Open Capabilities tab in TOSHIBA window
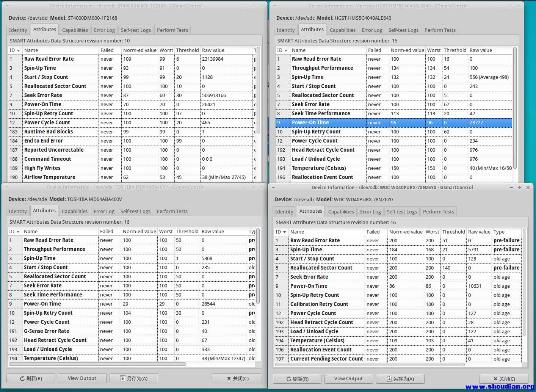Viewport: 536px width, 392px height. click(75, 211)
